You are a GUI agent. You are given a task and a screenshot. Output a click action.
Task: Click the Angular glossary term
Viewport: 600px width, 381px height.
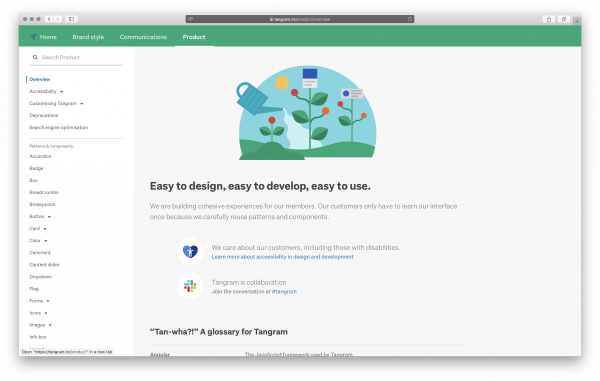pyautogui.click(x=160, y=355)
